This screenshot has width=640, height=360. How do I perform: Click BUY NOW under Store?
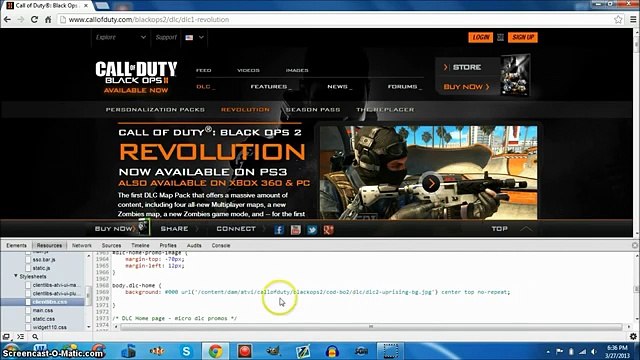coord(466,87)
